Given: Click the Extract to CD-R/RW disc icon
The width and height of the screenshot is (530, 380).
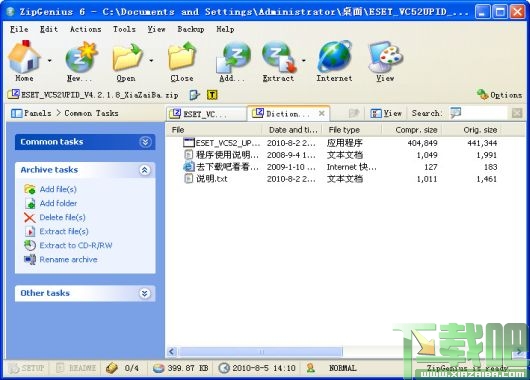Looking at the screenshot, I should tap(30, 245).
